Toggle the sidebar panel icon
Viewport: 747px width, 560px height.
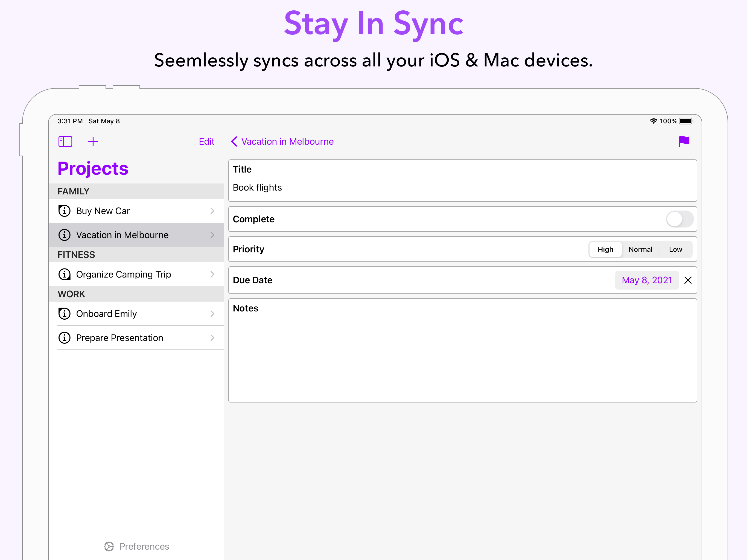[65, 142]
